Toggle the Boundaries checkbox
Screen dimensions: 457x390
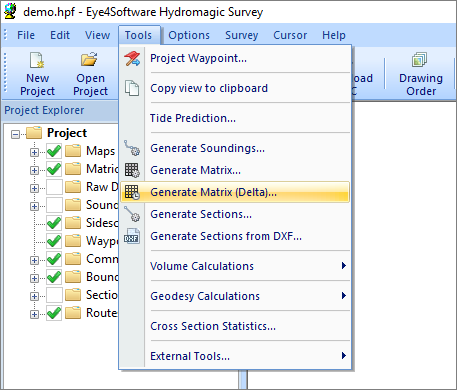coord(54,277)
